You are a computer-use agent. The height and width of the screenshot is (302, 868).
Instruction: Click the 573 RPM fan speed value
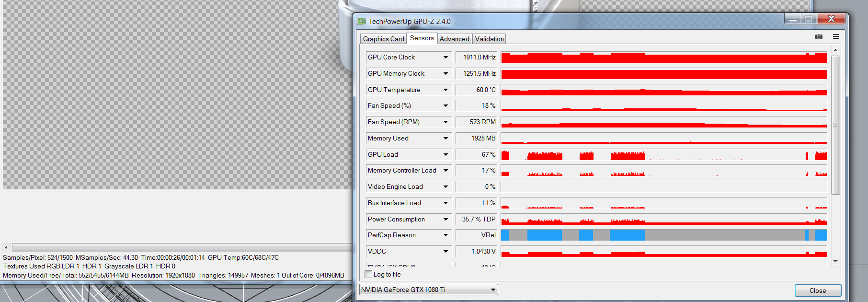pos(477,122)
